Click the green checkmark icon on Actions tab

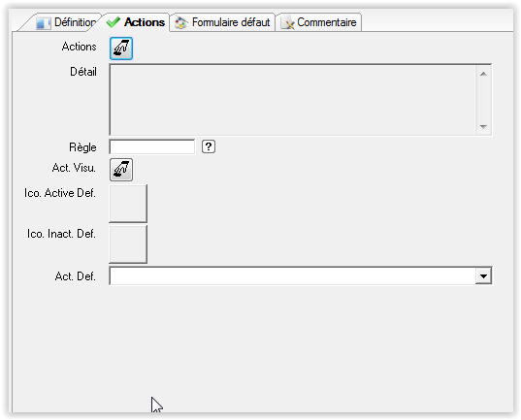pyautogui.click(x=113, y=22)
